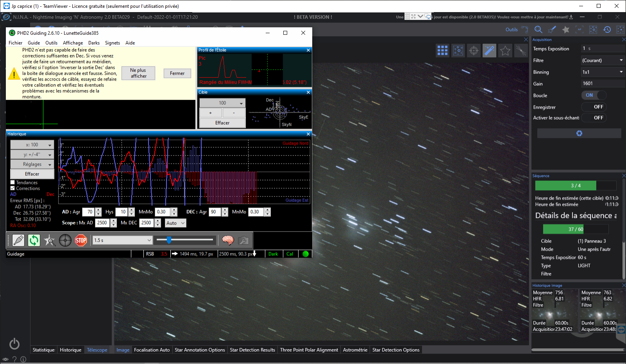Click the 37 / 60 exposure progress bar
The width and height of the screenshot is (626, 364).
coord(576,229)
